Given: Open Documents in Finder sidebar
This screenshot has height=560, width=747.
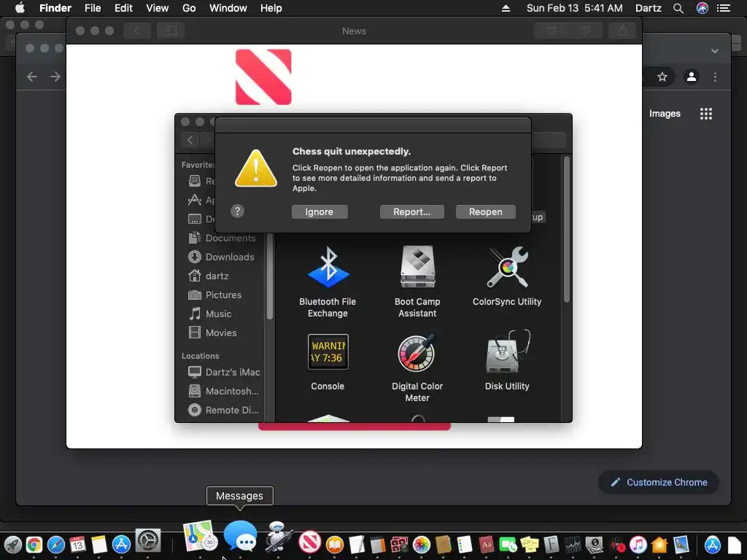Looking at the screenshot, I should tap(222, 238).
